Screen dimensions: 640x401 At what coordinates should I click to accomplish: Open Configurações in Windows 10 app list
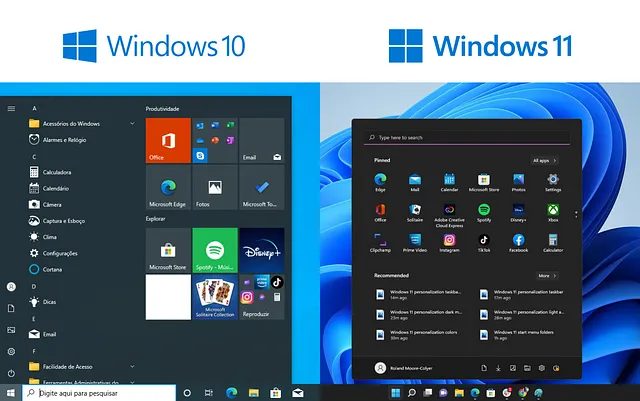[x=53, y=253]
